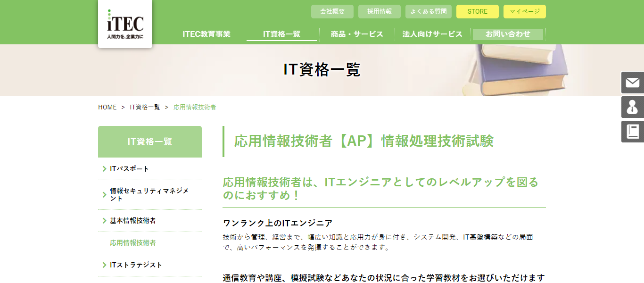Screen dimensions: 644x283
Task: Click chevron beside ITパスポート
Action: [x=104, y=169]
